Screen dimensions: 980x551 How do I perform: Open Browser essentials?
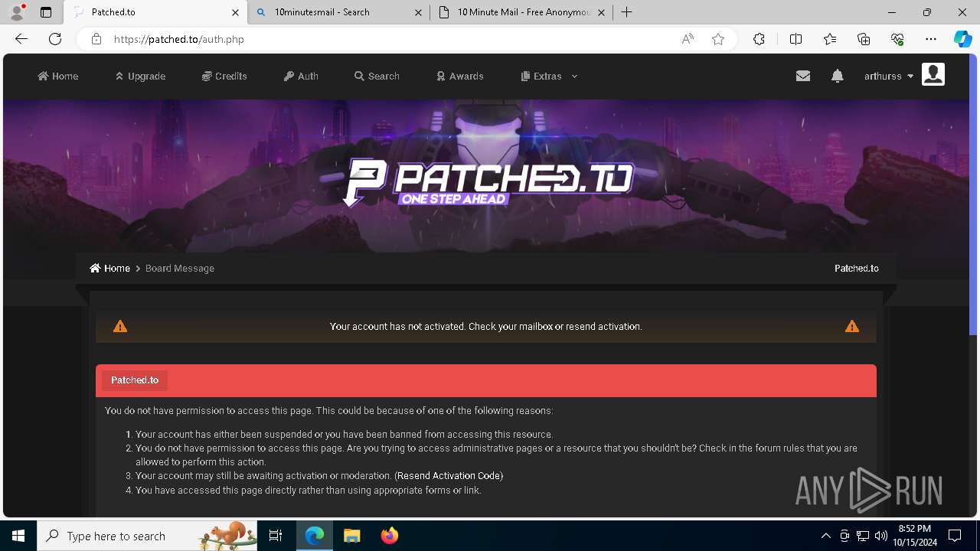897,39
